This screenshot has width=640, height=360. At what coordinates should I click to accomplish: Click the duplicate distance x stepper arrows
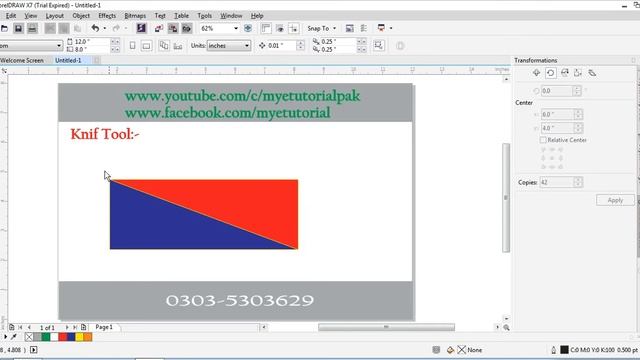[361, 42]
